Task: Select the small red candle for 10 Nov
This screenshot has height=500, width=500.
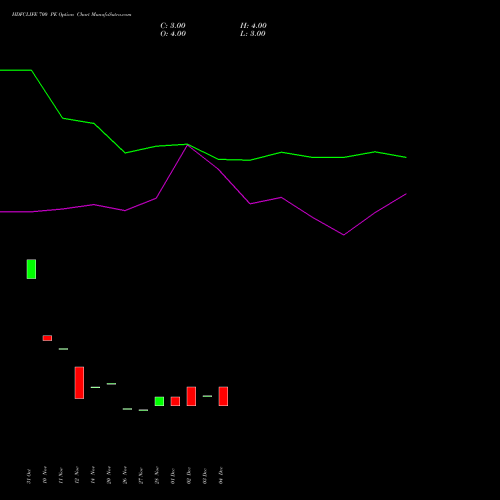Action: click(x=47, y=338)
